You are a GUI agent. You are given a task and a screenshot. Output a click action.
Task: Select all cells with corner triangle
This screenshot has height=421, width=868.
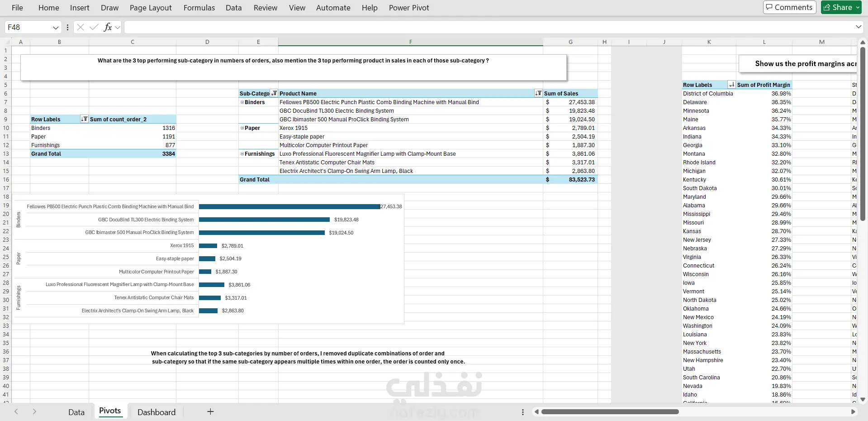(x=6, y=42)
